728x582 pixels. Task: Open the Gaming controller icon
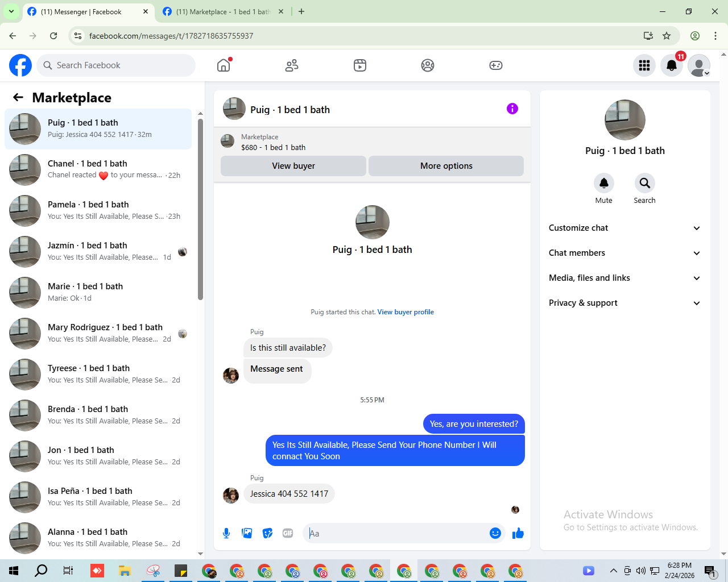496,65
